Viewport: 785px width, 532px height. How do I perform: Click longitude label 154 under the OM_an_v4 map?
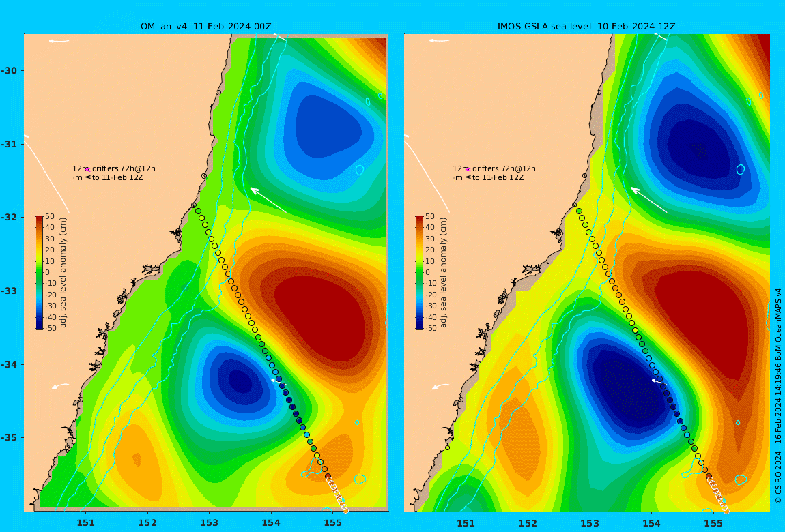coord(271,523)
